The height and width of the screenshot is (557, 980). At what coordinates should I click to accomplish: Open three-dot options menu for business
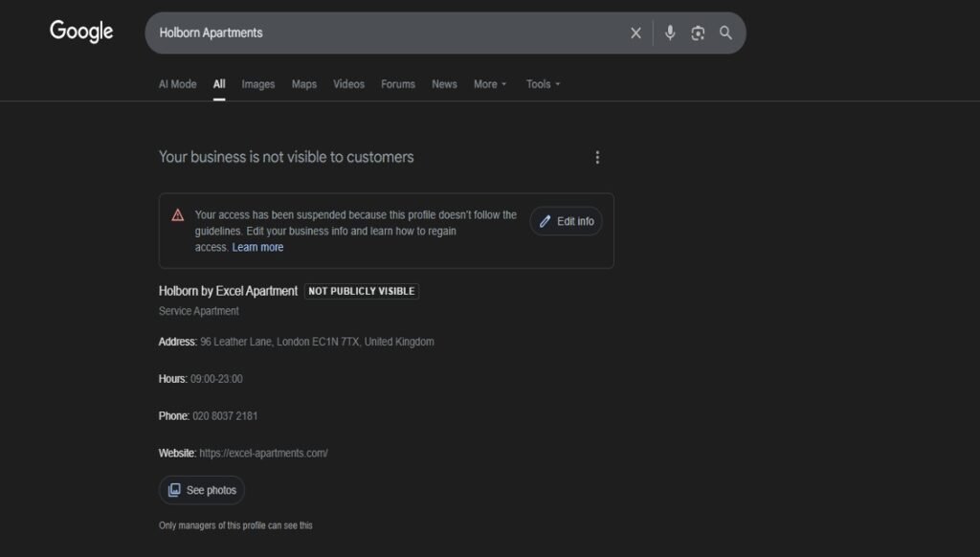click(x=597, y=157)
